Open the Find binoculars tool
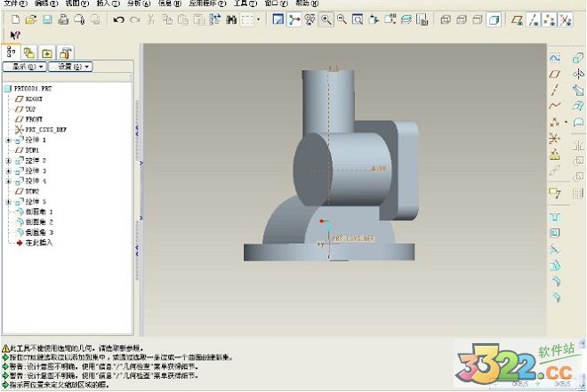The image size is (587, 392). (231, 20)
